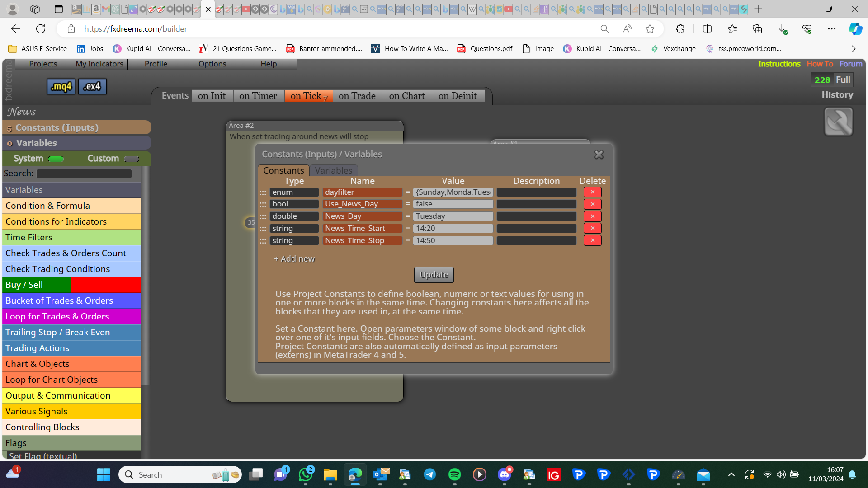Open WhatsApp from the taskbar

point(306,474)
